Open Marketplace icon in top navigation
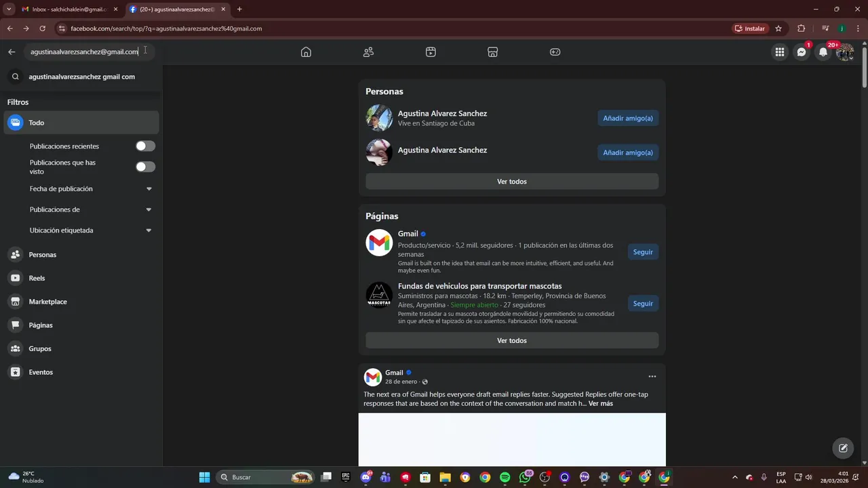The width and height of the screenshot is (868, 488). click(493, 52)
